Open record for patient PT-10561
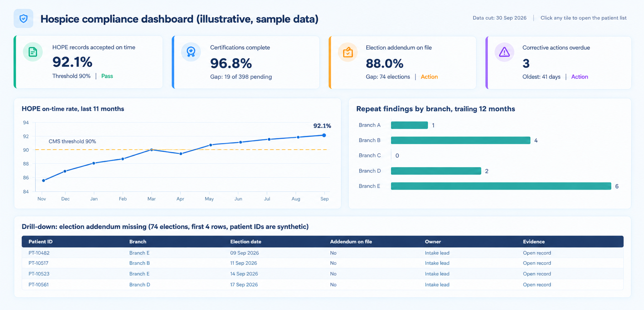644x310 pixels. tap(537, 285)
